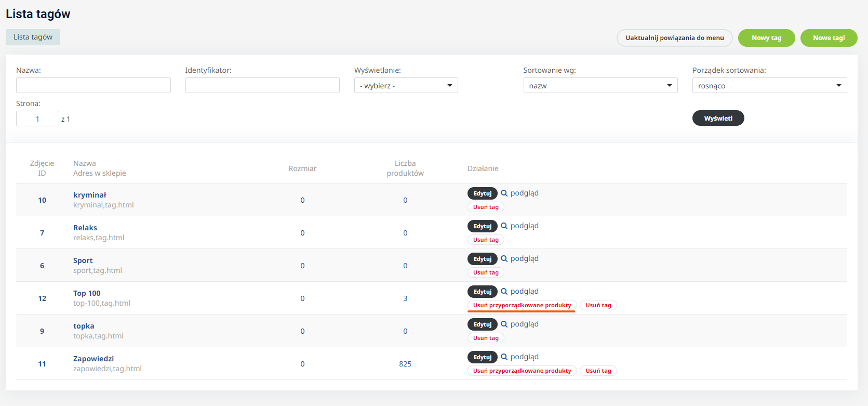The height and width of the screenshot is (406, 868).
Task: Click the magnifier preview icon for kryminał
Action: point(504,193)
